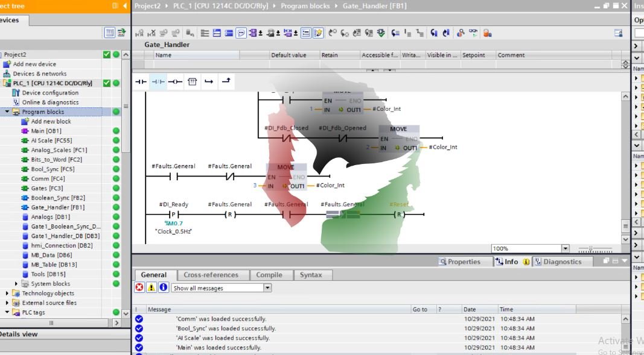Click Add new block
Screen dimensions: 644x355
(51, 121)
